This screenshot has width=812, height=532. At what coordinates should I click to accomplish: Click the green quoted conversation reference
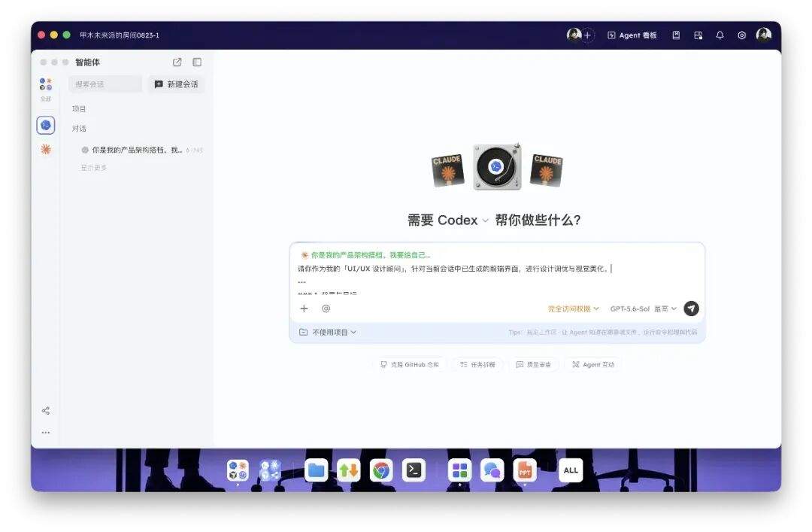pos(365,255)
